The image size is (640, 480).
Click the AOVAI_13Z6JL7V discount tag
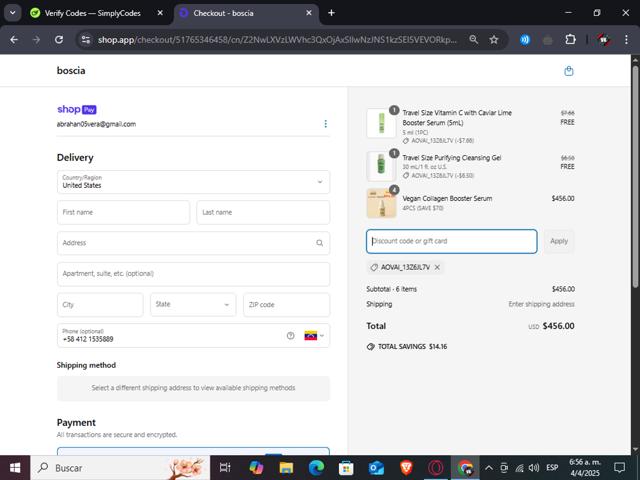point(405,267)
